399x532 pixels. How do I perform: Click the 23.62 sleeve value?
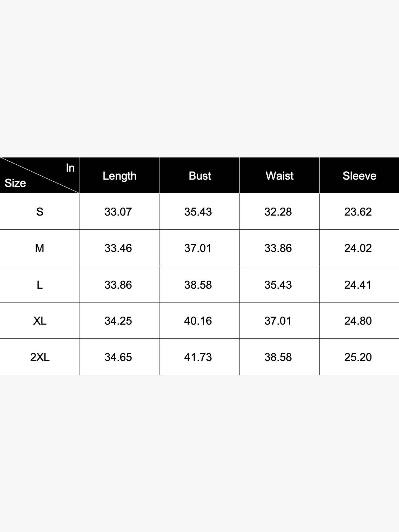pos(358,212)
